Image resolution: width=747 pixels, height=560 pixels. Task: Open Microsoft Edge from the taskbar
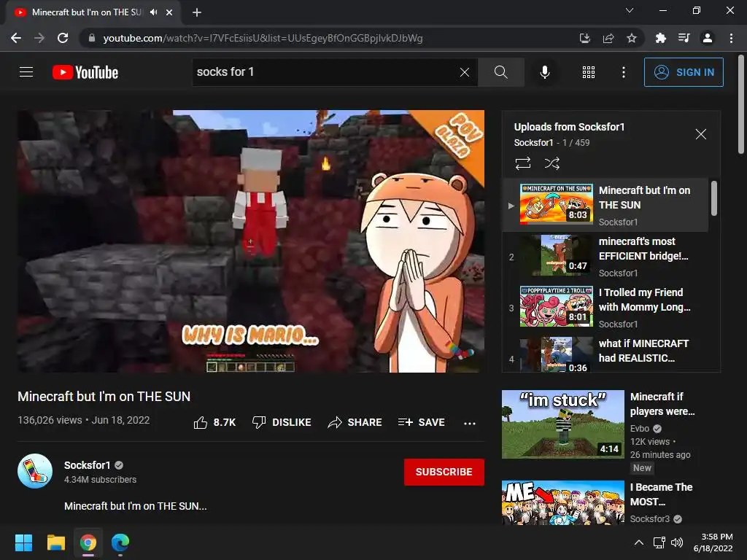[120, 542]
